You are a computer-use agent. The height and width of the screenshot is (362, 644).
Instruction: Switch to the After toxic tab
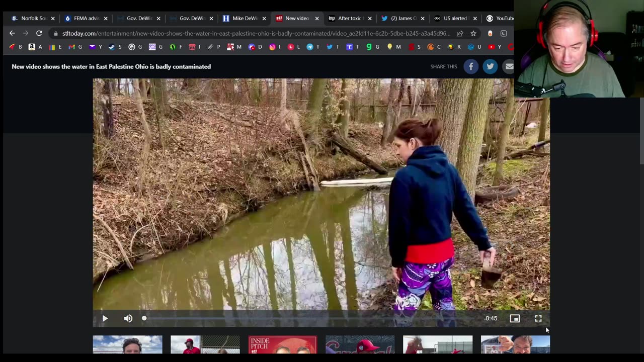[x=350, y=19]
